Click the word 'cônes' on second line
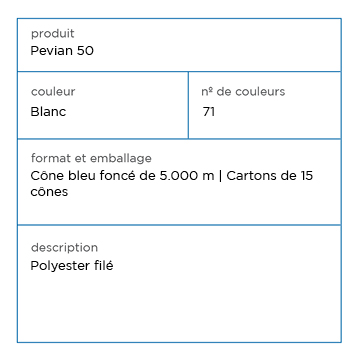360x360 pixels. (x=49, y=192)
